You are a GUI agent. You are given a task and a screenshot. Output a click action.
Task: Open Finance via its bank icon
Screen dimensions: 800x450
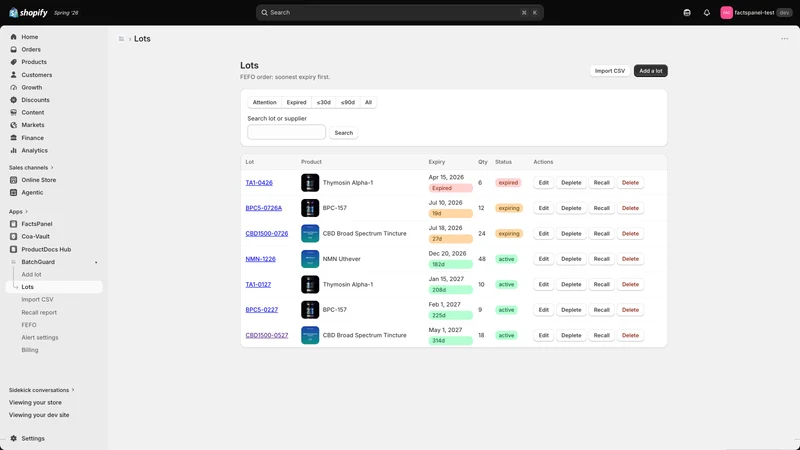point(14,138)
